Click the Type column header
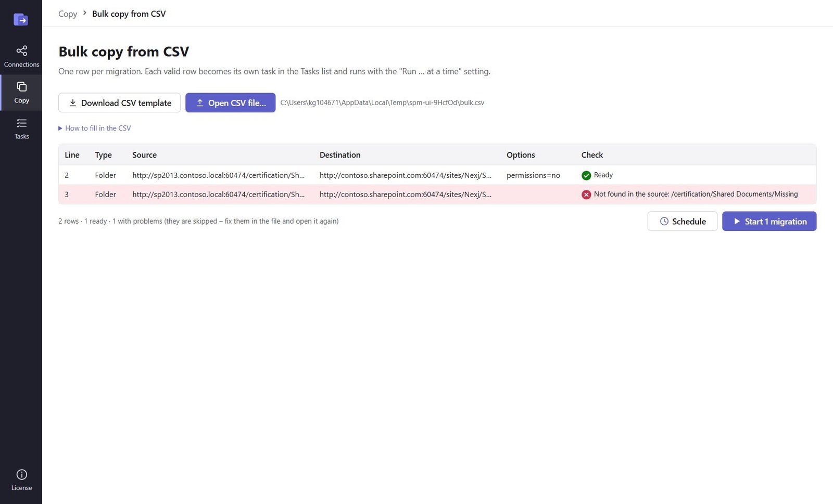The width and height of the screenshot is (833, 504). (x=103, y=155)
